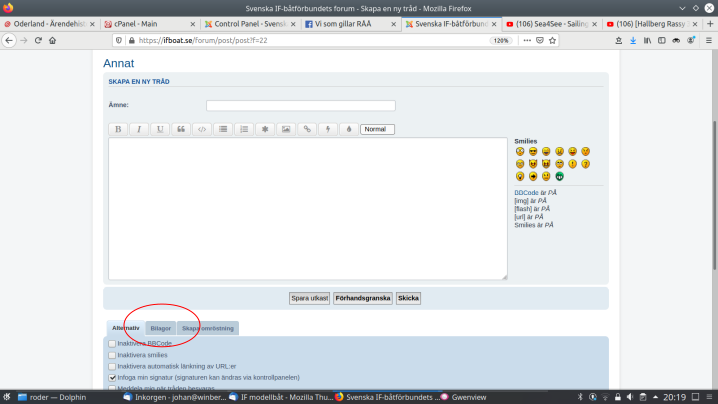Insert an image tag

coord(286,129)
